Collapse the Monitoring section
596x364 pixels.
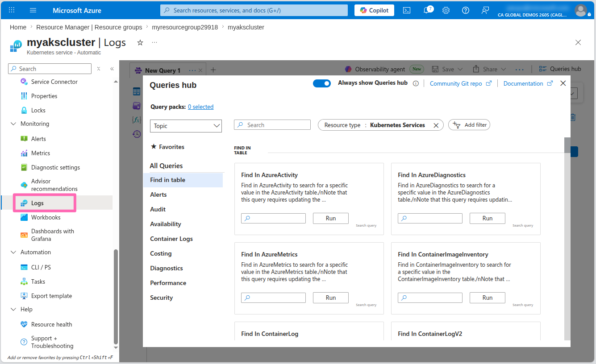(13, 124)
